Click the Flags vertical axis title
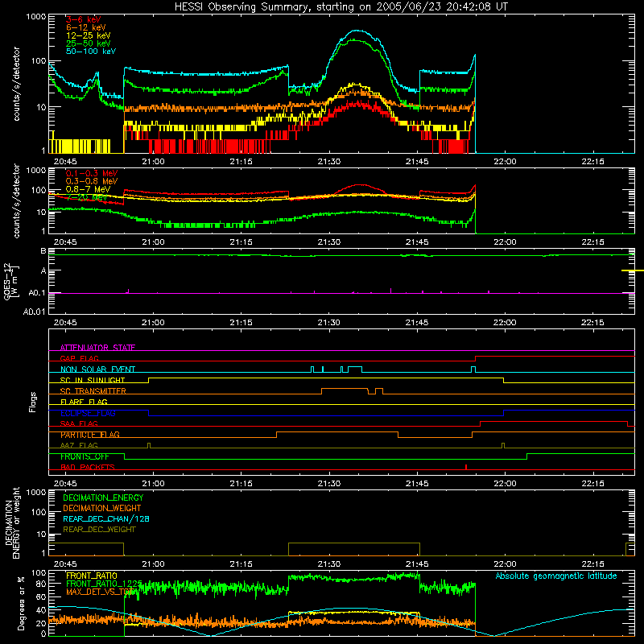This screenshot has height=644, width=644. [x=32, y=402]
